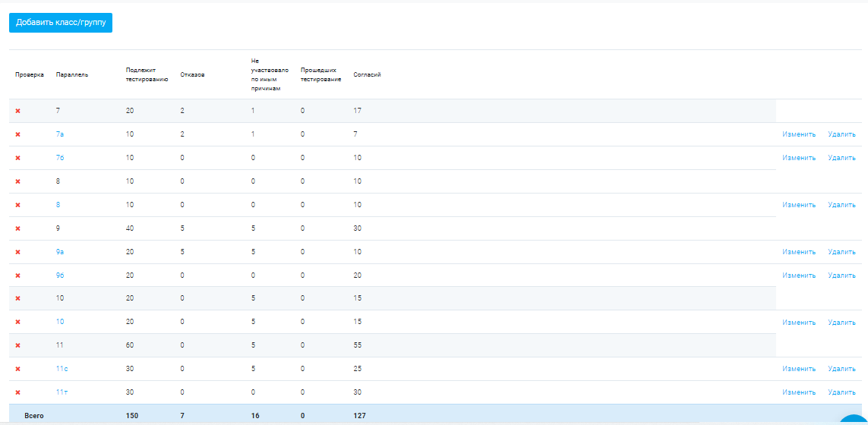Image resolution: width=868 pixels, height=425 pixels.
Task: Click the red cross icon in row 9а
Action: click(18, 252)
